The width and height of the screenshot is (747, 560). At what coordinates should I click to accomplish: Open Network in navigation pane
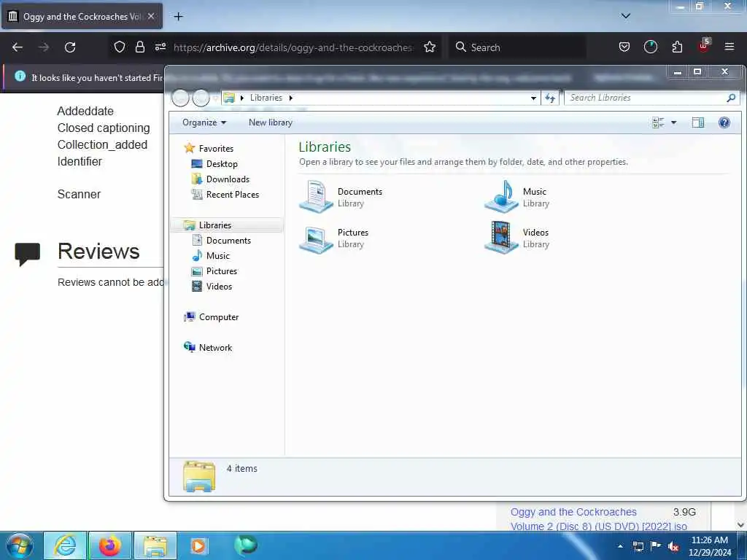coord(215,348)
